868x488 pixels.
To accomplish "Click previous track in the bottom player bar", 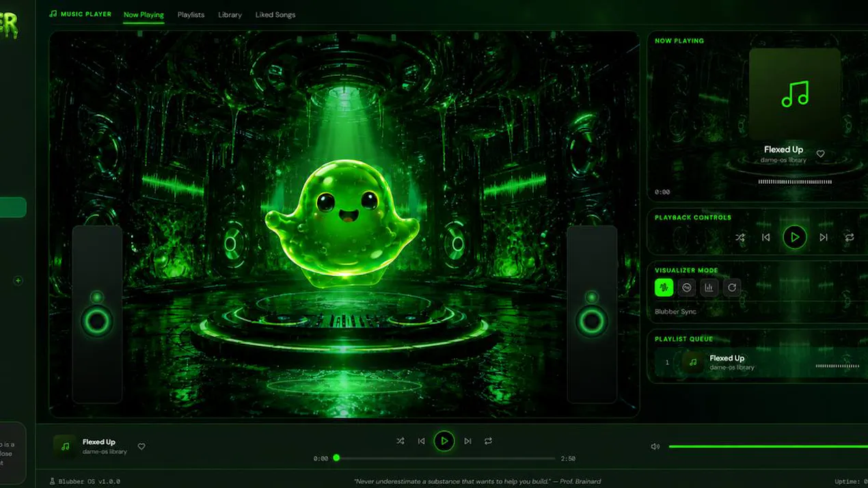I will coord(422,441).
